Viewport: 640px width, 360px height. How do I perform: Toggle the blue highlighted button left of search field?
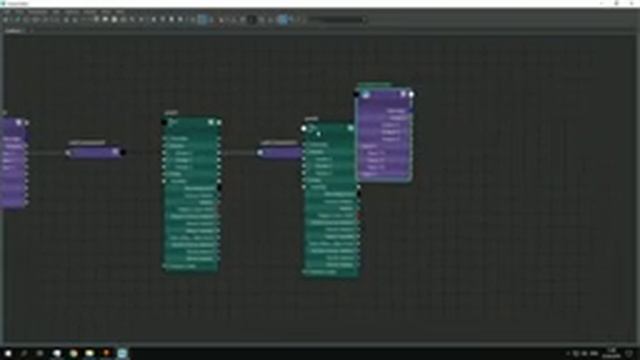click(282, 20)
